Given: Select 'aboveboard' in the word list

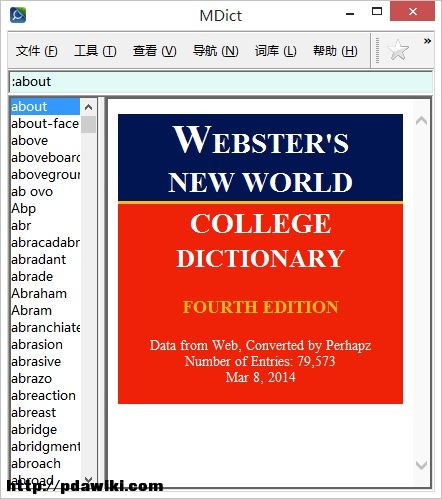Looking at the screenshot, I should pos(45,158).
